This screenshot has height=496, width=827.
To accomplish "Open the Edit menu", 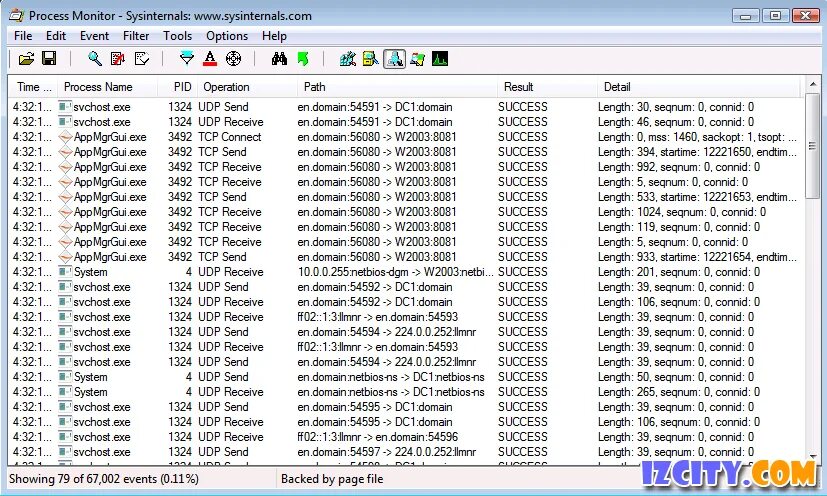I will pos(55,36).
